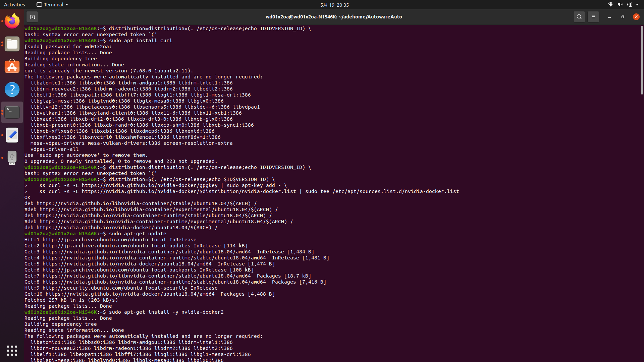Open the Files application from the dock
This screenshot has width=644, height=362.
(12, 44)
